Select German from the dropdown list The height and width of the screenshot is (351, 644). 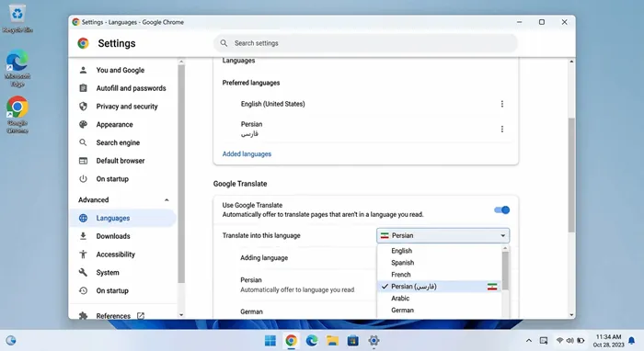pos(402,310)
